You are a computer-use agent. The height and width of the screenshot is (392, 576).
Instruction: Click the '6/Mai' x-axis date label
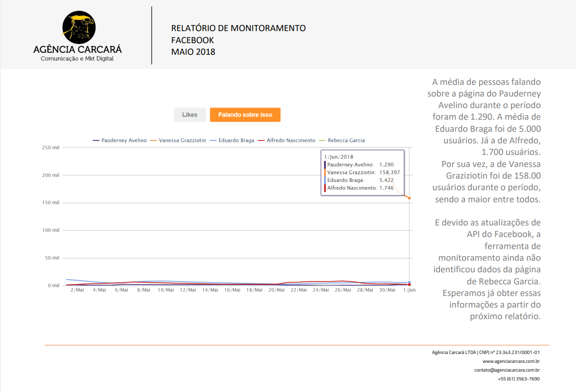(122, 290)
